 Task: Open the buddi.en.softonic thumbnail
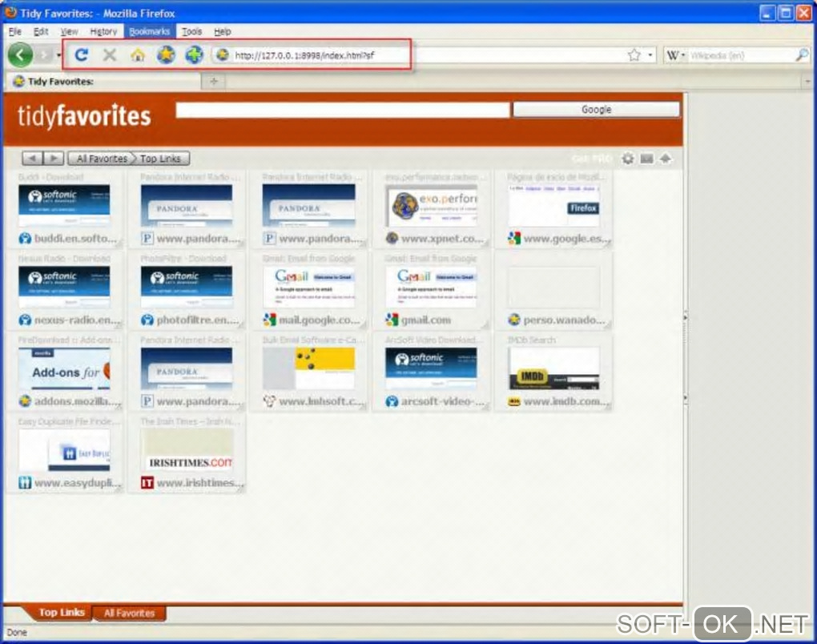pos(64,207)
